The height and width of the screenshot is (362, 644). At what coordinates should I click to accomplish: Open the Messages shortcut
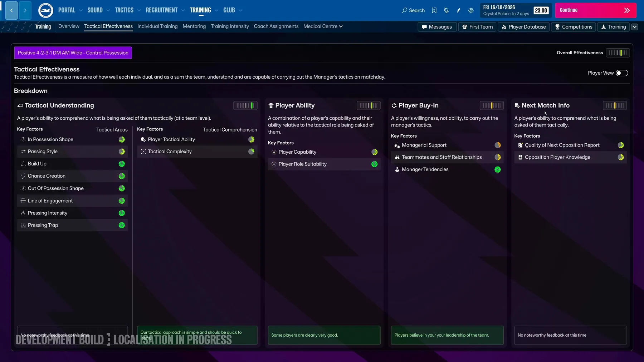(437, 27)
